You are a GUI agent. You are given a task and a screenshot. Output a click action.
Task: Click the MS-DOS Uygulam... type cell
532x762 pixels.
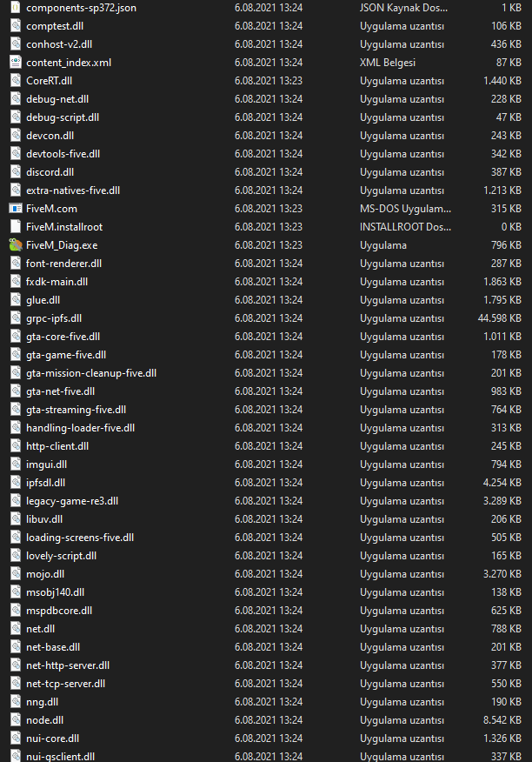(x=406, y=209)
